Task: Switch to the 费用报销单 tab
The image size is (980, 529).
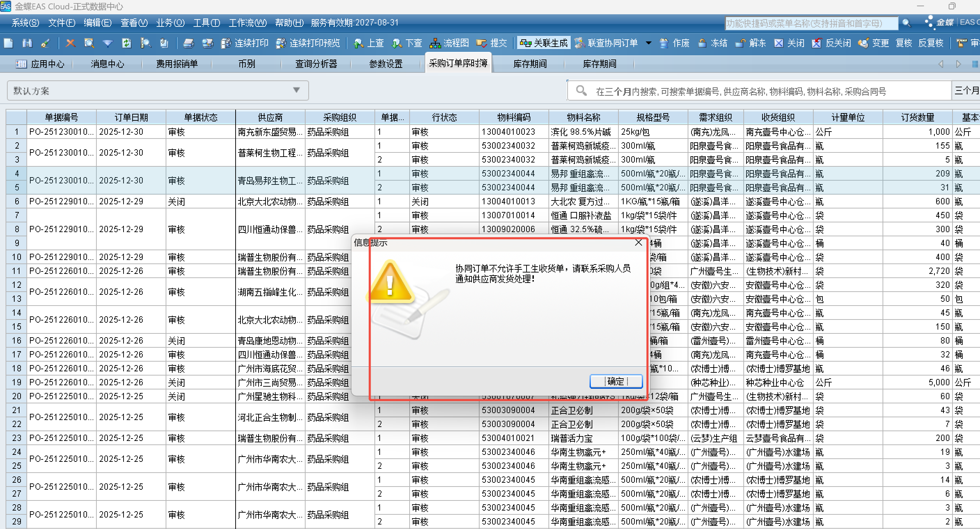Action: pyautogui.click(x=177, y=64)
